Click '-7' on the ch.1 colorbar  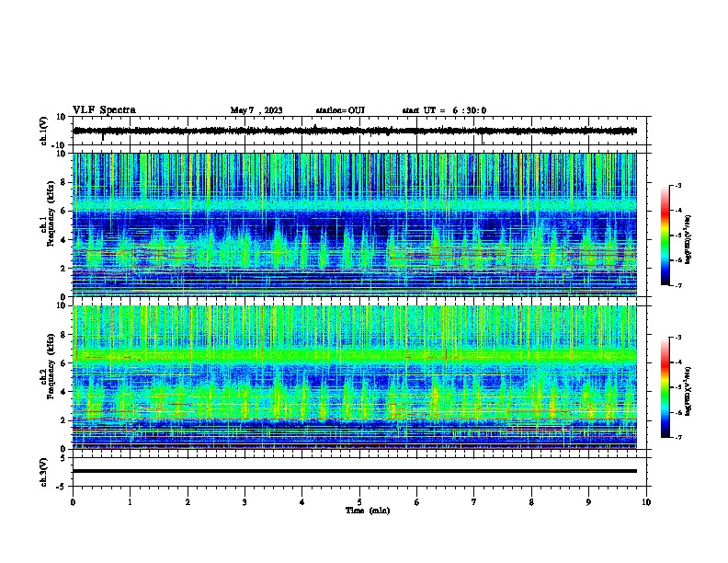(677, 285)
